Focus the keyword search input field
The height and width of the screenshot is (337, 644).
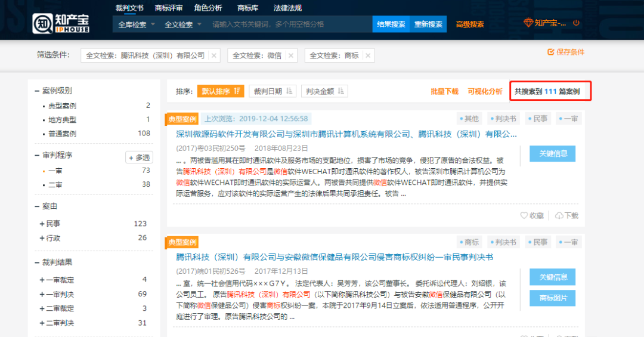click(290, 24)
